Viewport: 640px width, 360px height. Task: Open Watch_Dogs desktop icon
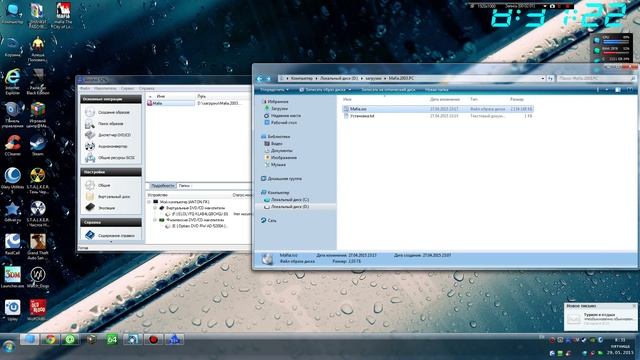[x=38, y=277]
